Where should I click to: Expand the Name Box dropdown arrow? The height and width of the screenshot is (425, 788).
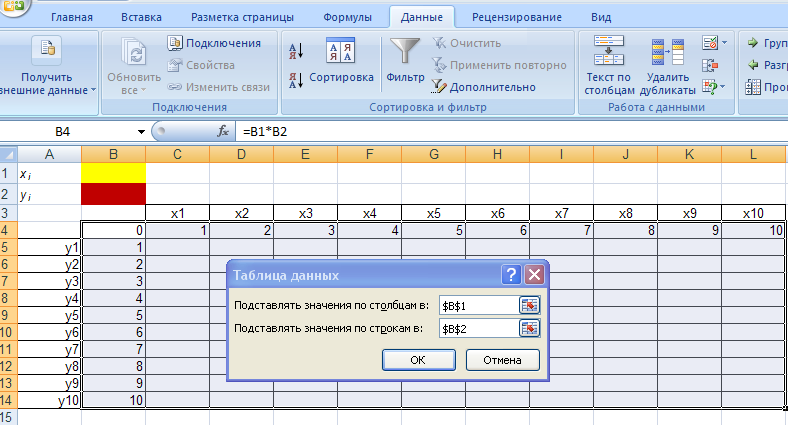point(141,132)
